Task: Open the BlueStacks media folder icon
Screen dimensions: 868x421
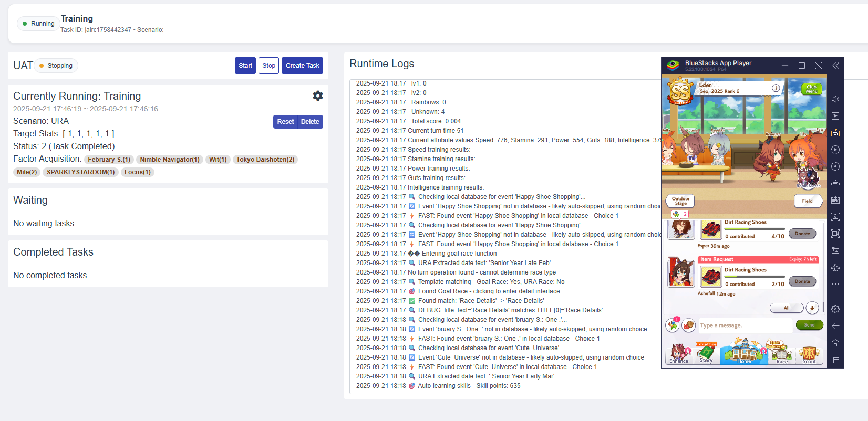Action: [835, 250]
